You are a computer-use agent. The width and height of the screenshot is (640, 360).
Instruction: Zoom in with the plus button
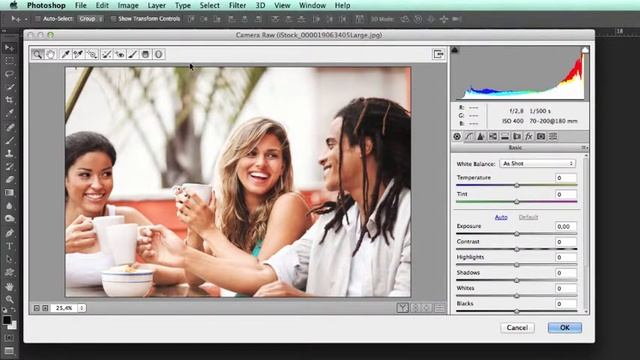pos(45,308)
